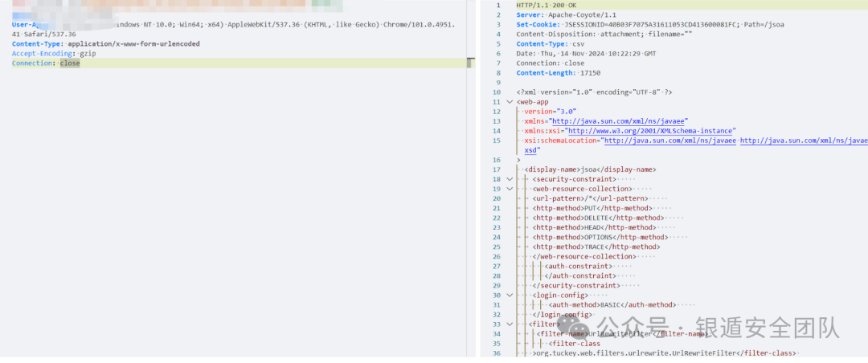Collapse the web-resource-collection node at line 19
The height and width of the screenshot is (363, 868).
point(510,189)
